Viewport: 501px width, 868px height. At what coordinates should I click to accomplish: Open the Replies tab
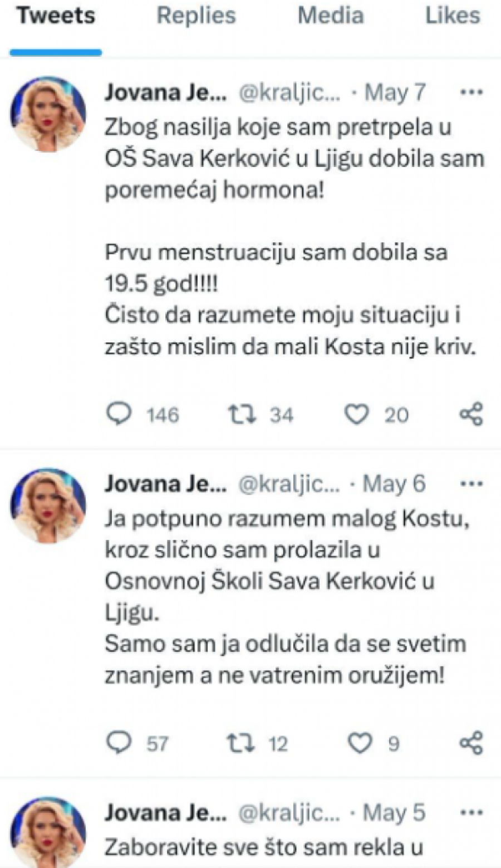196,16
